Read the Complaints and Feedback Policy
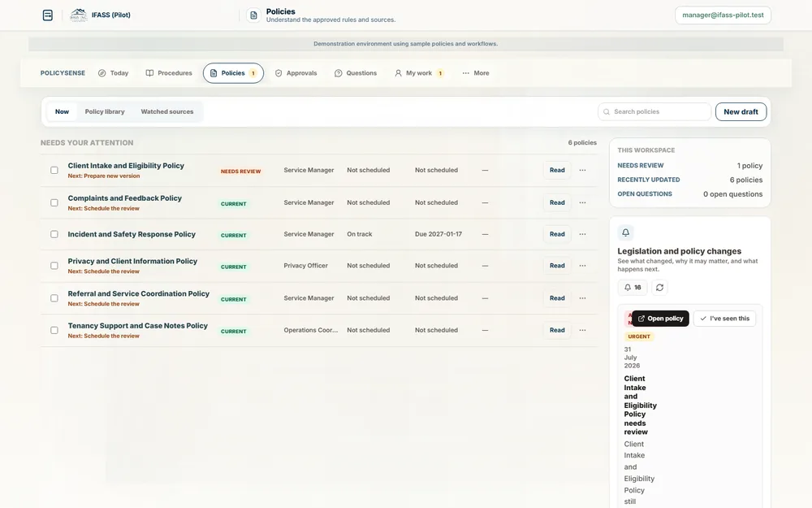The width and height of the screenshot is (812, 508). click(x=557, y=202)
